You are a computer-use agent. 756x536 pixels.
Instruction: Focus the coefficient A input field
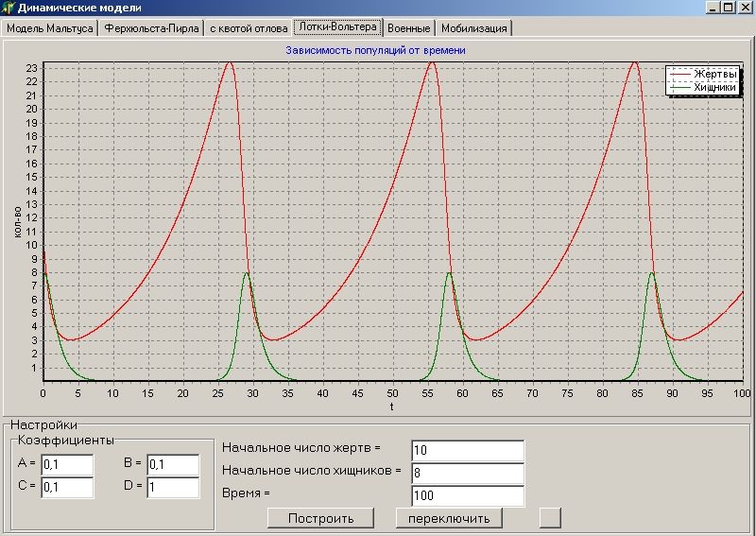[67, 464]
